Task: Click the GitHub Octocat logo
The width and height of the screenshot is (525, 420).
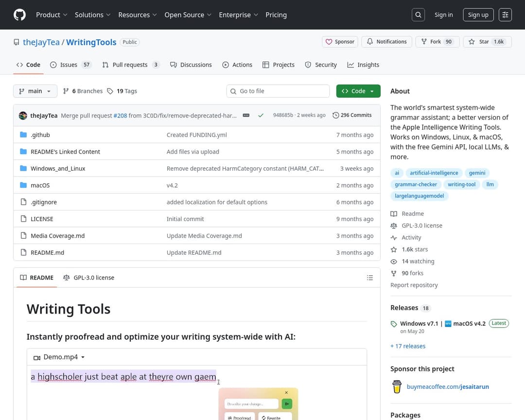Action: point(19,15)
